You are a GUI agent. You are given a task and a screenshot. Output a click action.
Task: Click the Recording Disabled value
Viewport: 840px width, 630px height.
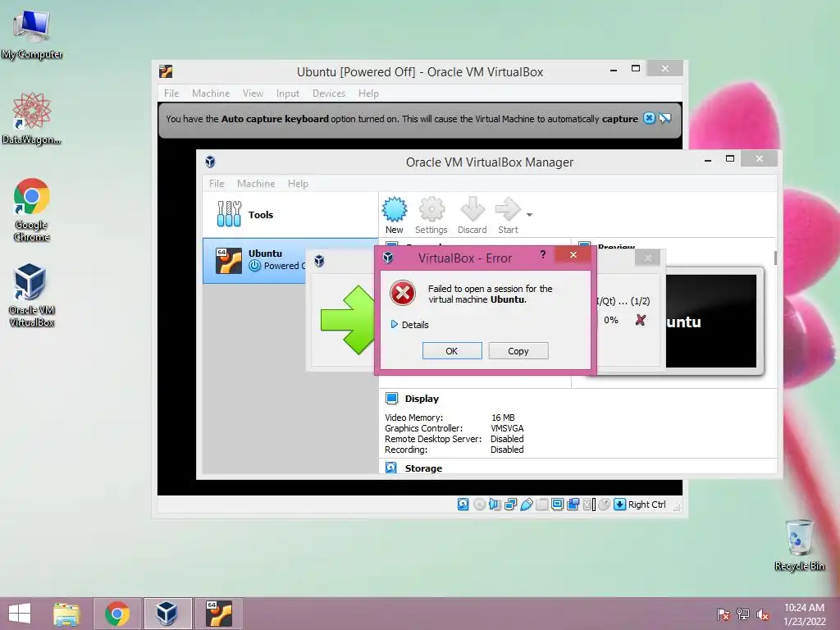click(x=507, y=450)
